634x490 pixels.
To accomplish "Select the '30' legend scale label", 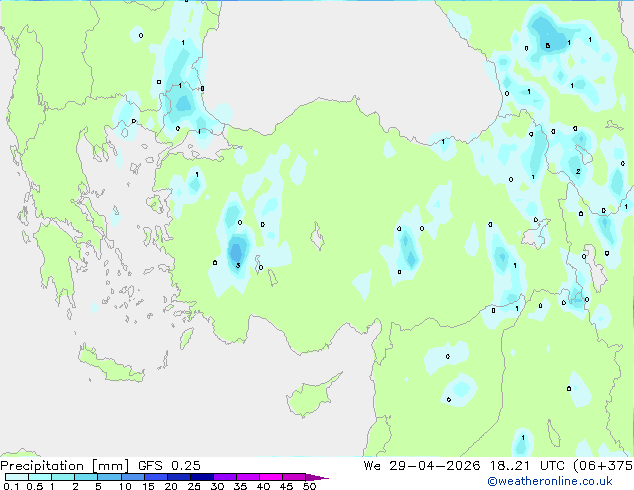I will click(x=217, y=486).
